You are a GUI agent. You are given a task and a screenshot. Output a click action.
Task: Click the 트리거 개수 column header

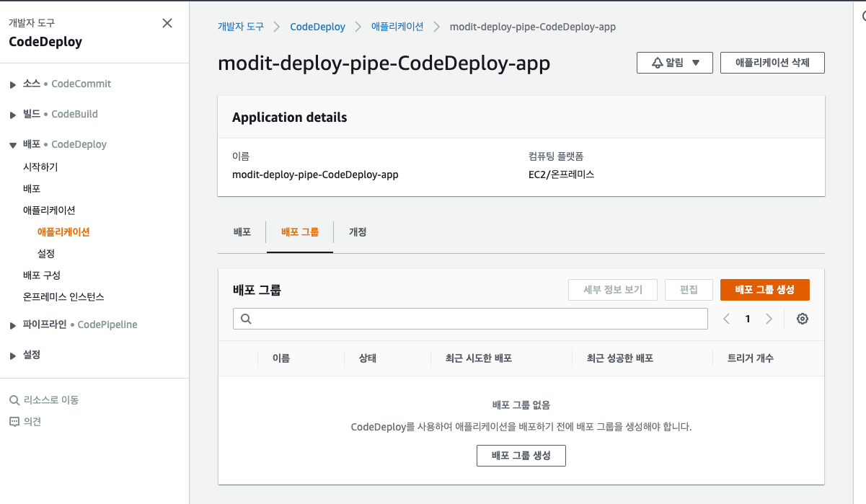tap(751, 358)
